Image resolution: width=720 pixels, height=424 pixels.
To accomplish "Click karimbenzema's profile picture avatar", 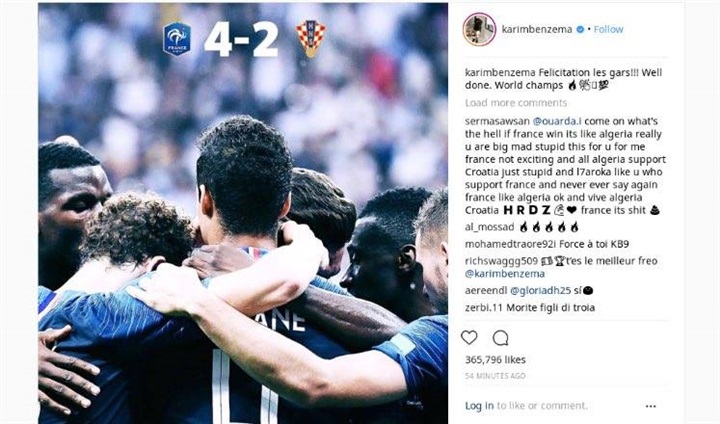I will 479,29.
